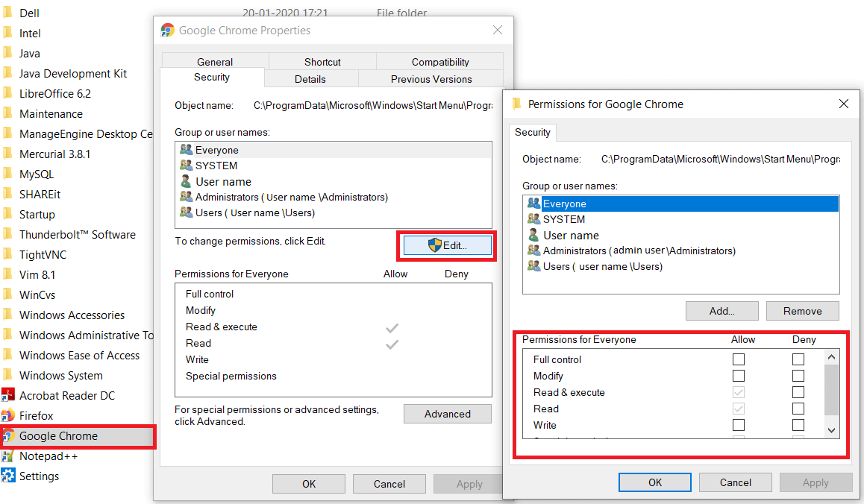Click the permissions list scrollbar thumb
This screenshot has height=504, width=864.
[x=831, y=389]
